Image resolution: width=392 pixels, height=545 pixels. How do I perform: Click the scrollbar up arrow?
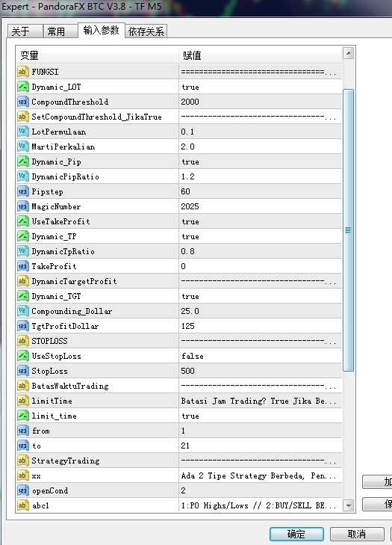348,53
